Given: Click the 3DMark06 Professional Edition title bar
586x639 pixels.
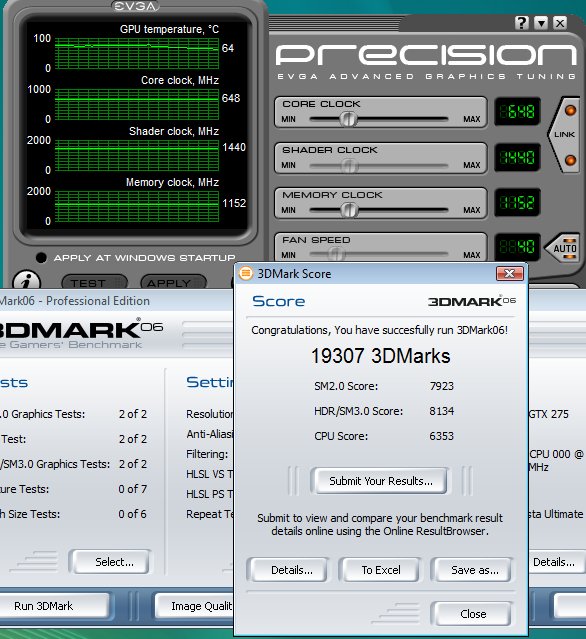Looking at the screenshot, I should click(x=116, y=301).
